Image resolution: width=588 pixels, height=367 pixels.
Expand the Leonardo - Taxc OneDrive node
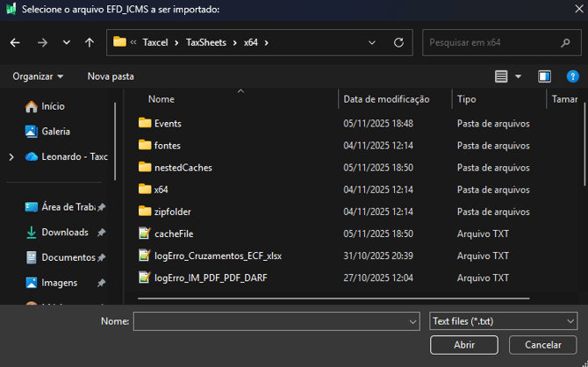(11, 157)
